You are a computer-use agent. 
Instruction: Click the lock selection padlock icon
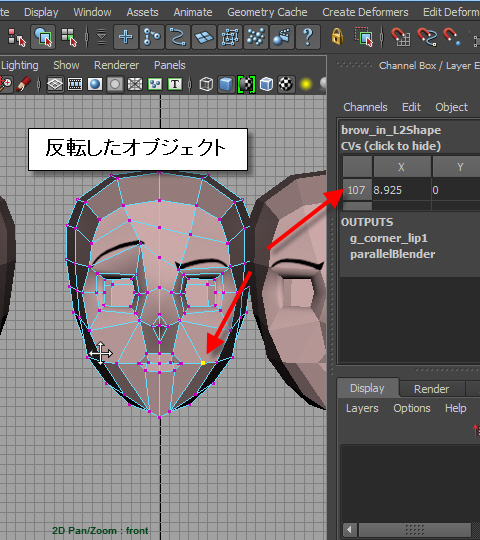[337, 37]
